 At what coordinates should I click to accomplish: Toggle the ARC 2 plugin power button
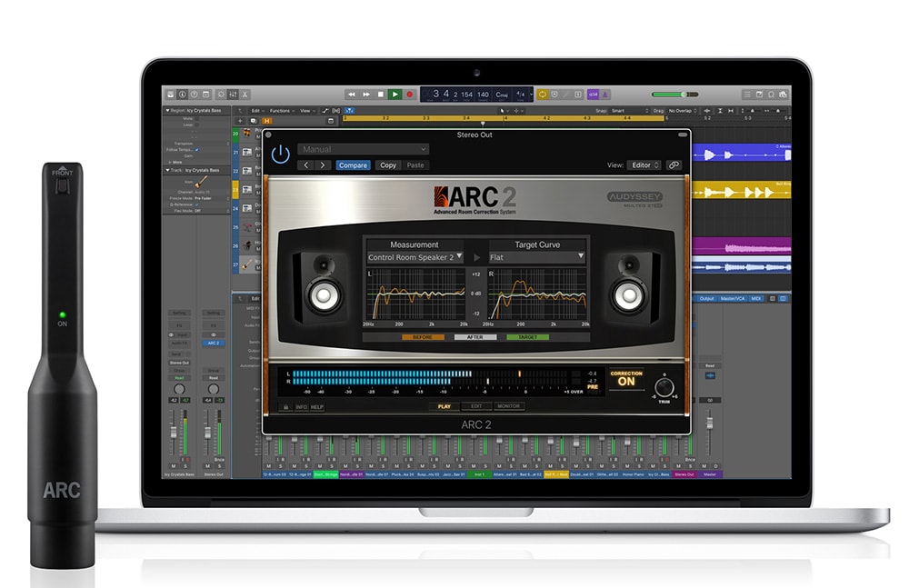(281, 154)
